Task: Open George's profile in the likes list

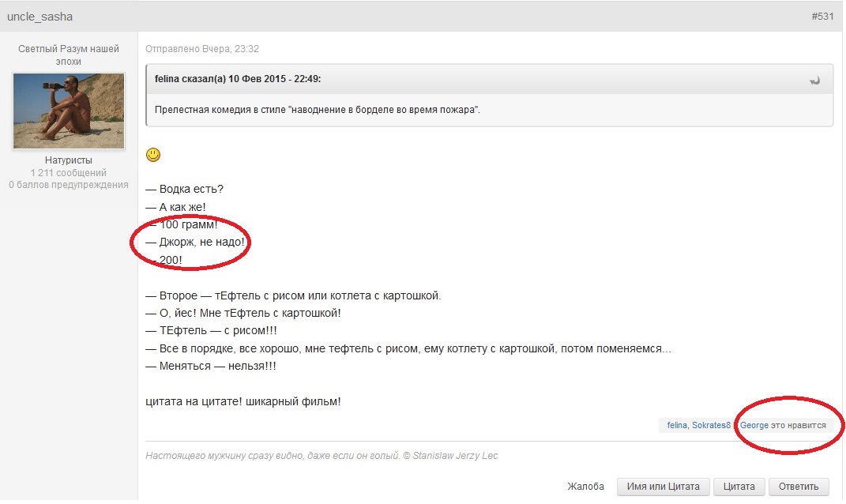Action: (754, 425)
